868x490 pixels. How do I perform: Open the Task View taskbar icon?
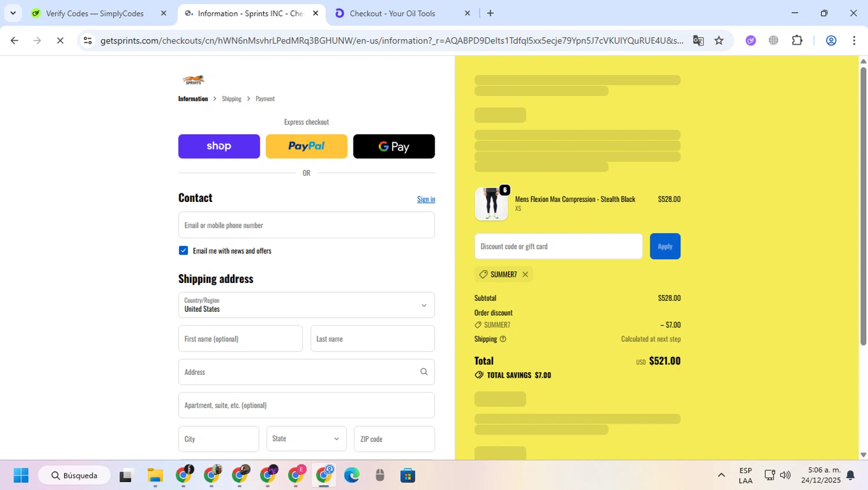point(126,476)
